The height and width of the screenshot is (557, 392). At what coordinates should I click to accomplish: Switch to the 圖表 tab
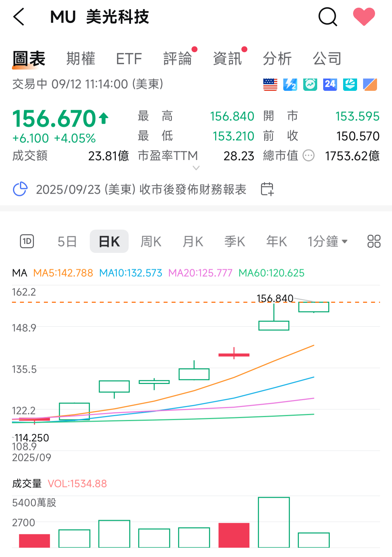[29, 59]
